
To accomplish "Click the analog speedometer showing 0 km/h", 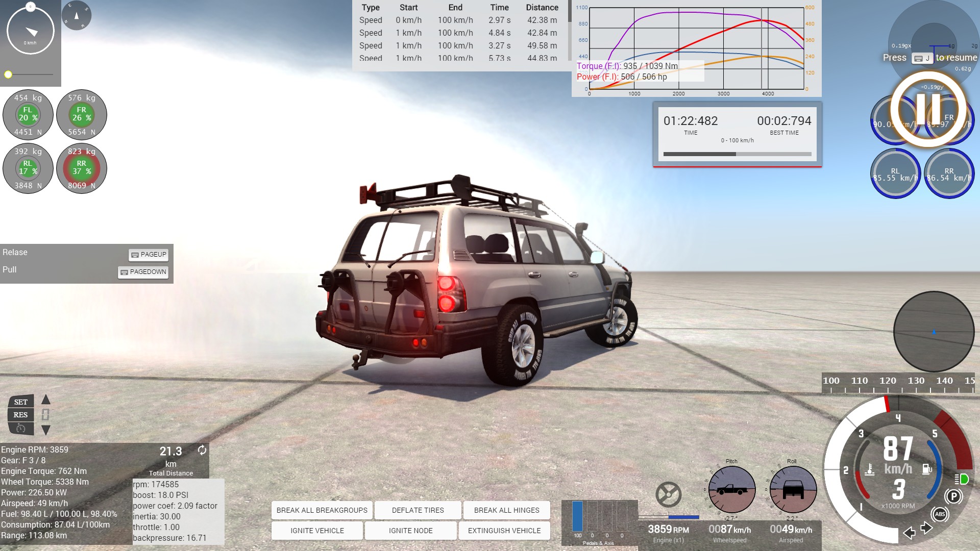I will pyautogui.click(x=31, y=31).
